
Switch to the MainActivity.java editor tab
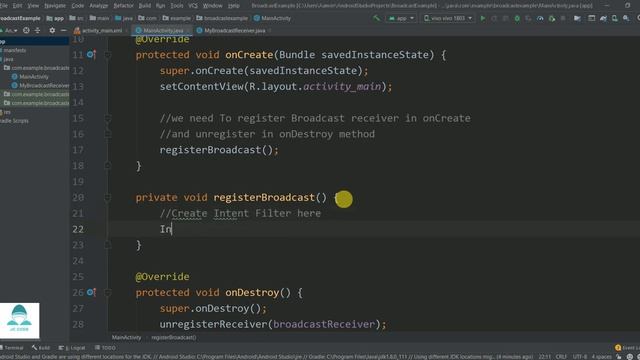tap(161, 31)
